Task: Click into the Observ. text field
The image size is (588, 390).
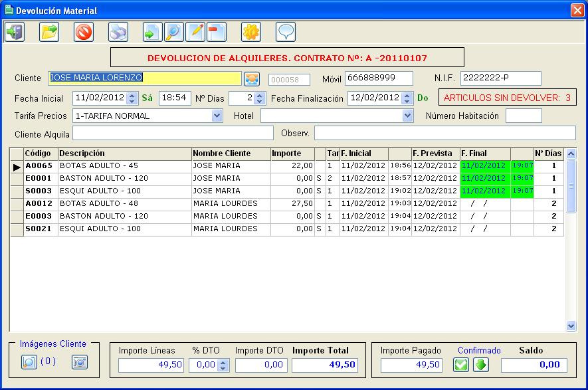Action: [x=445, y=134]
